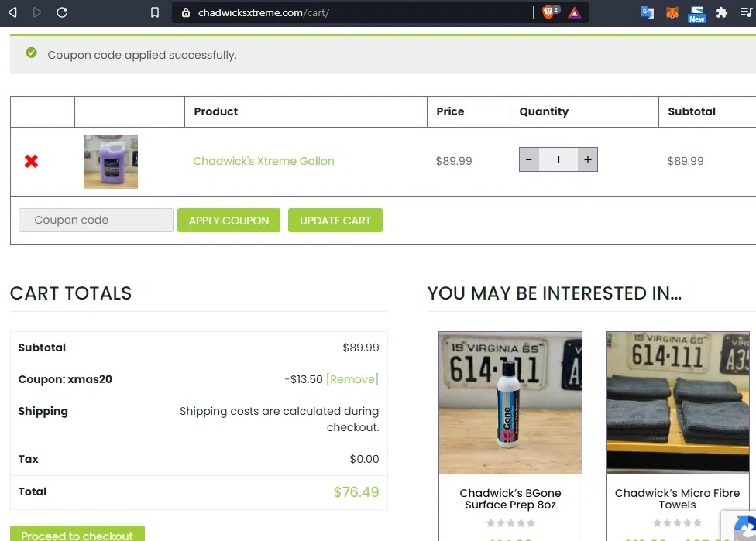Reload the page with the refresh icon
This screenshot has width=756, height=541.
pyautogui.click(x=62, y=12)
